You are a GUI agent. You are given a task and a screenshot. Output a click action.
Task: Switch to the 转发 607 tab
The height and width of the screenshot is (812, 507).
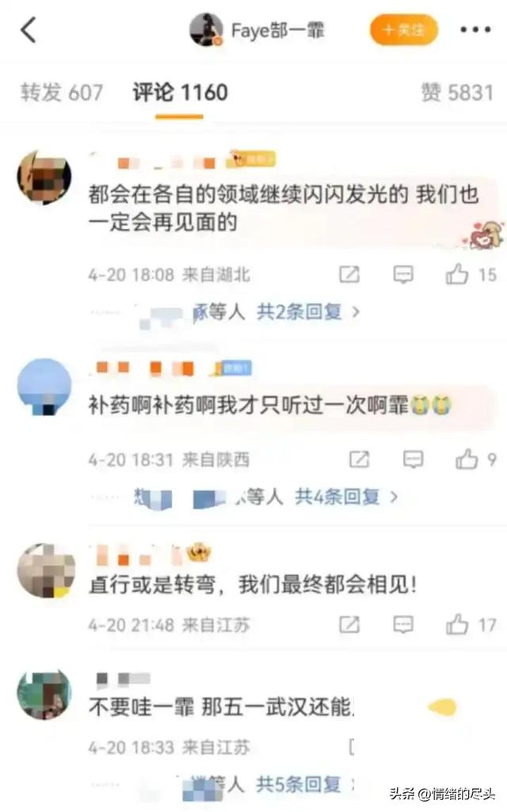62,93
